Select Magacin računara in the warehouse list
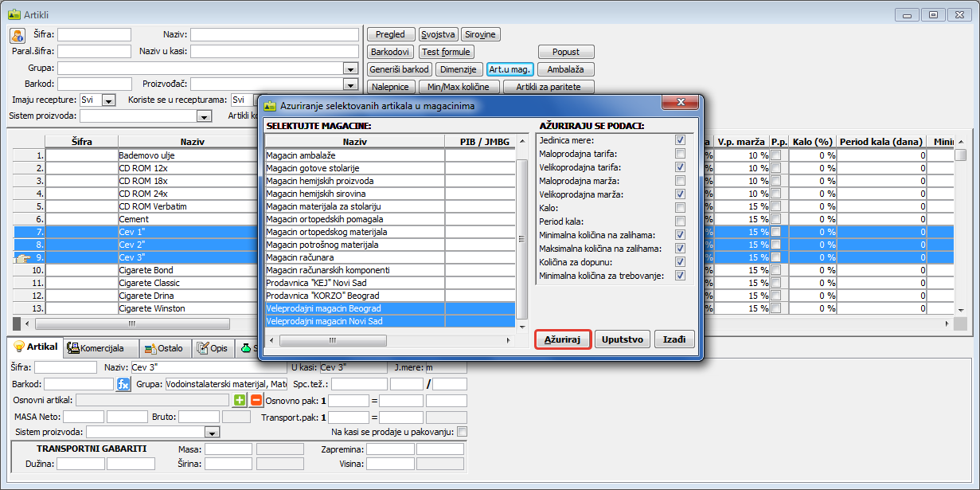This screenshot has height=490, width=980. click(354, 257)
